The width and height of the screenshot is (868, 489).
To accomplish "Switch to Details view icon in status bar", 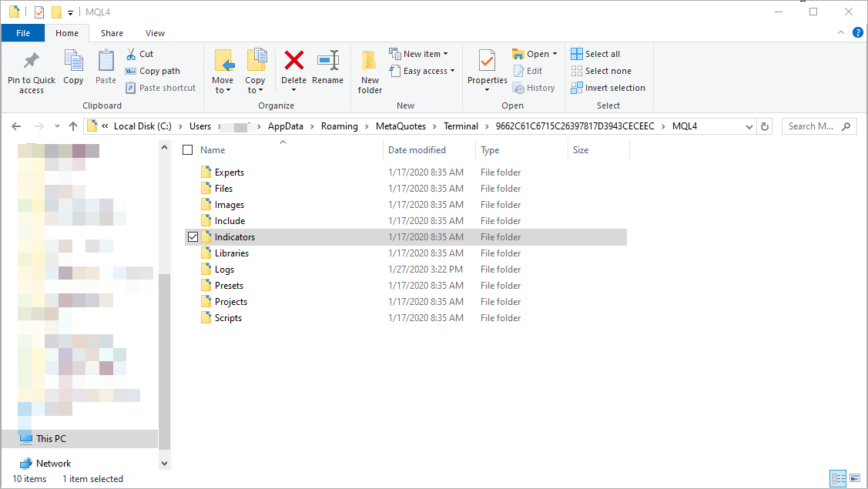I will point(839,478).
